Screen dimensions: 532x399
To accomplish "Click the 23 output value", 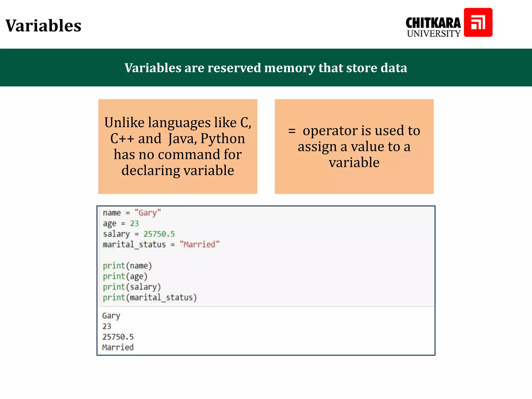I will [107, 326].
